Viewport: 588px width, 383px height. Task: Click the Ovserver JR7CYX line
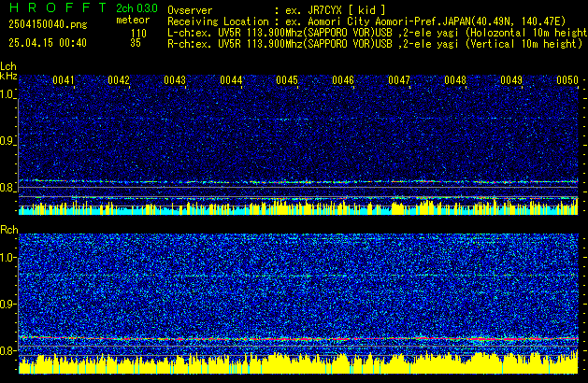pos(277,10)
